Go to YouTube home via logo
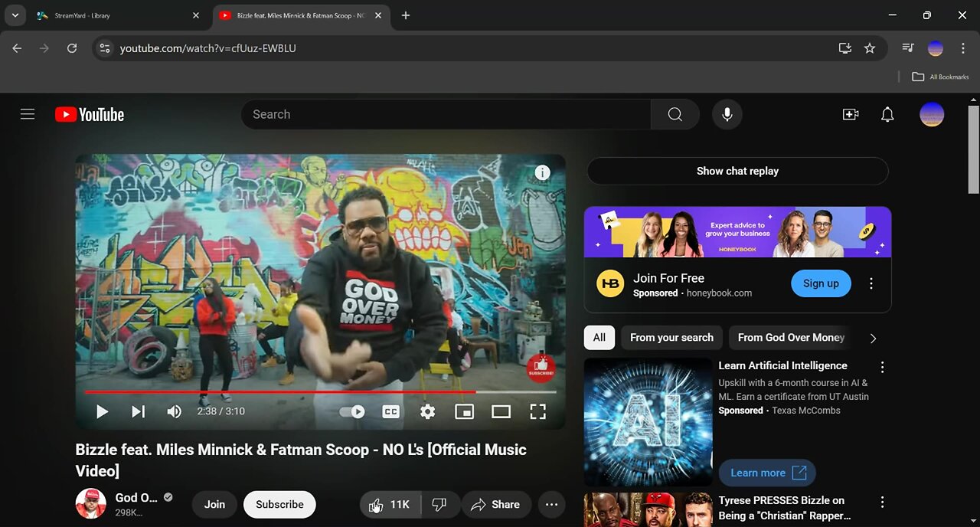980x527 pixels. pos(90,114)
